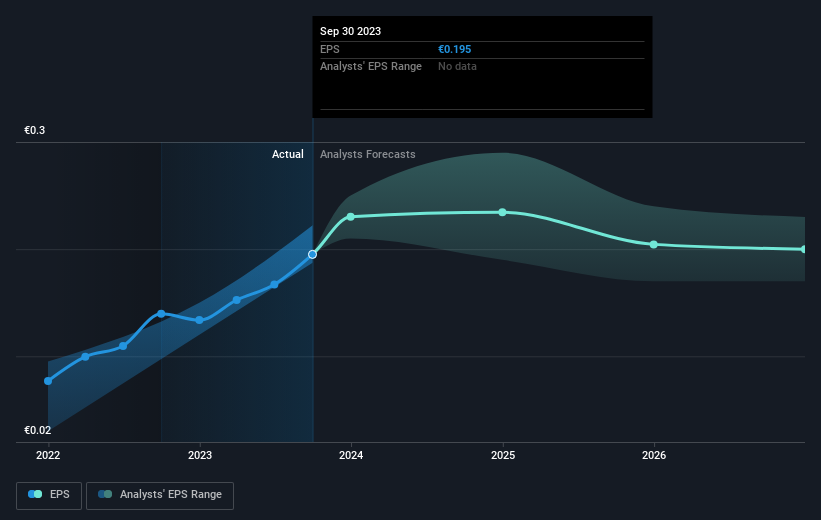Select the EPS data point at 2023
This screenshot has height=520, width=821.
pos(199,320)
